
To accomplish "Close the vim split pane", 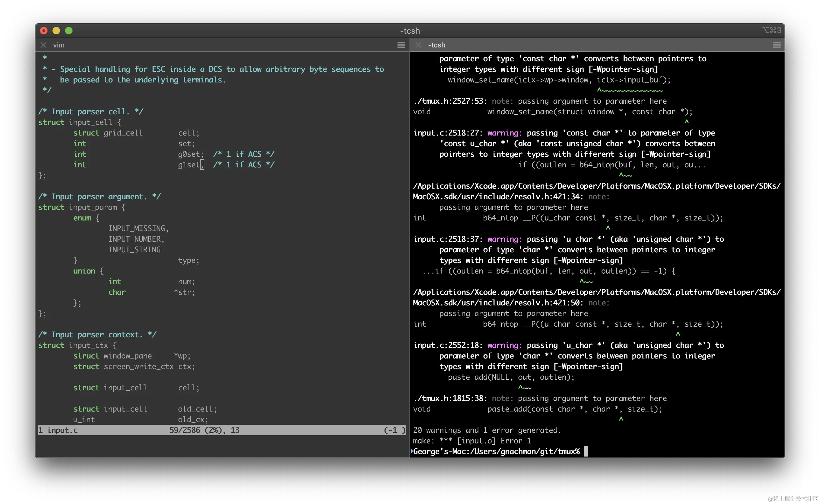I will pos(43,45).
